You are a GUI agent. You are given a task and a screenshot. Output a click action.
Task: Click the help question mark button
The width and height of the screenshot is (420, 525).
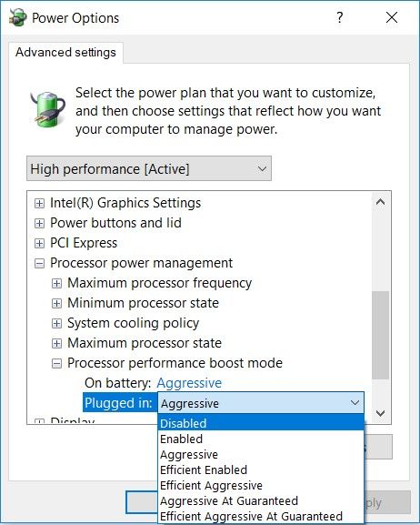coord(340,17)
